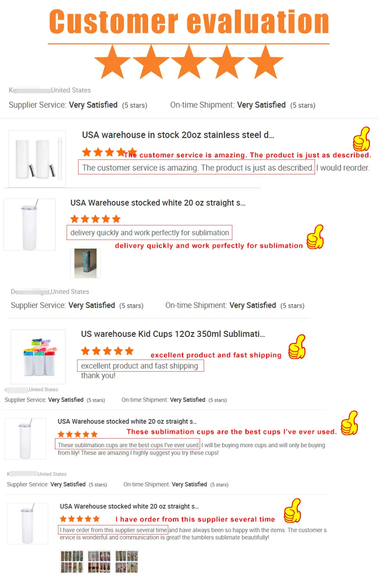
Task: Click the Customer evaluation heading
Action: [189, 22]
